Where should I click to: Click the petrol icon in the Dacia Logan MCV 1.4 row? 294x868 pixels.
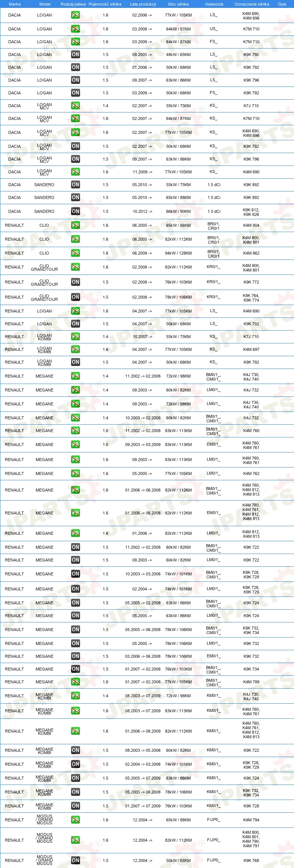(x=76, y=106)
